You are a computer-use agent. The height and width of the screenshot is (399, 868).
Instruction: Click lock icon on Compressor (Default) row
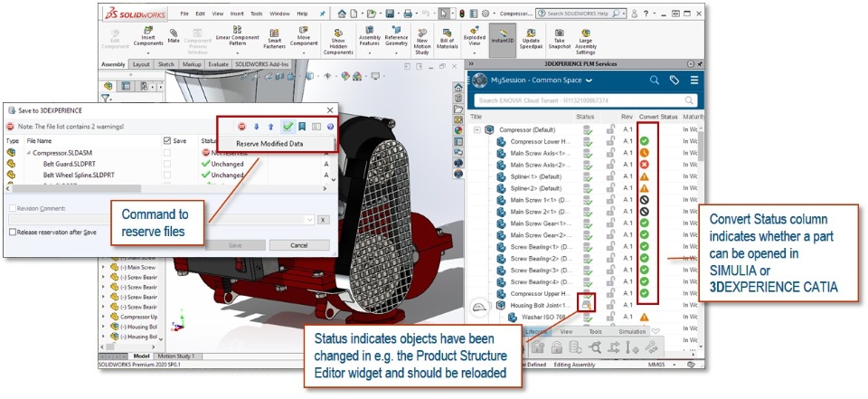(x=610, y=129)
